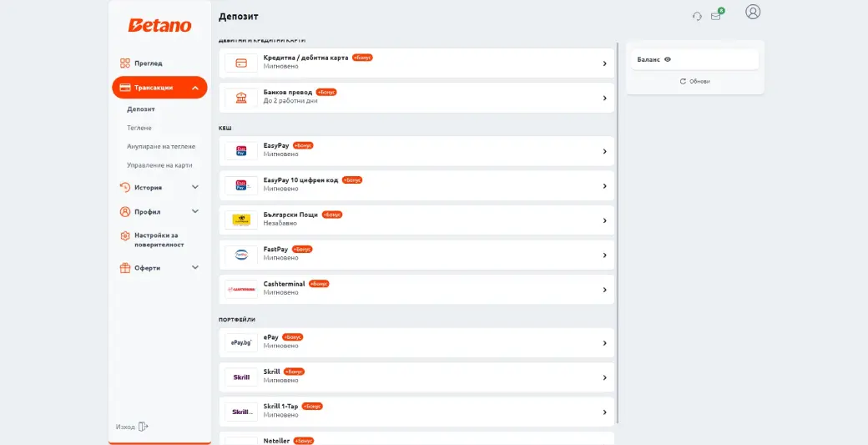Choose FastPay deposit method
868x445 pixels.
coord(416,255)
